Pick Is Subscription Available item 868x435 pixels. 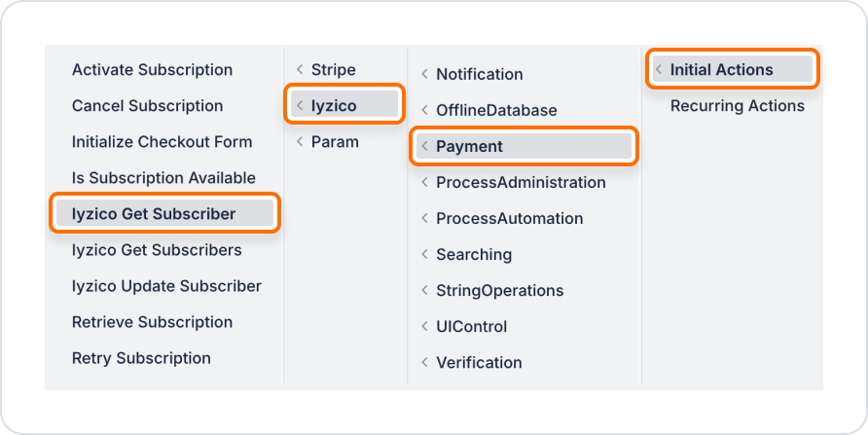163,178
